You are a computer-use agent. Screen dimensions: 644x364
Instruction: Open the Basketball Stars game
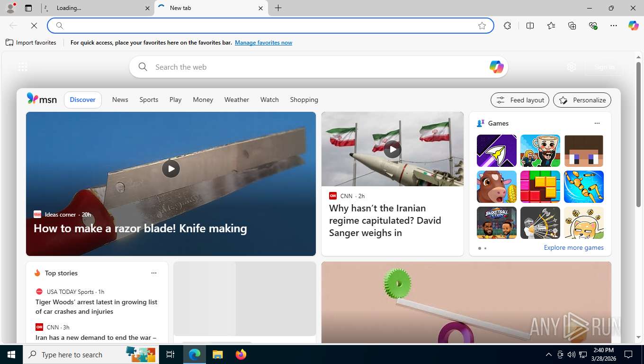(x=497, y=223)
